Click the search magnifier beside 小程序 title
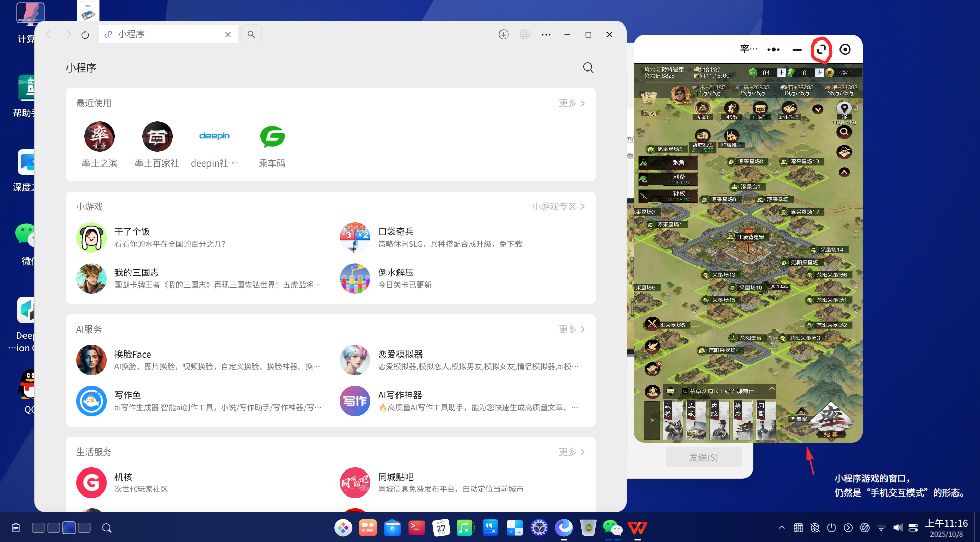The width and height of the screenshot is (980, 542). click(588, 67)
